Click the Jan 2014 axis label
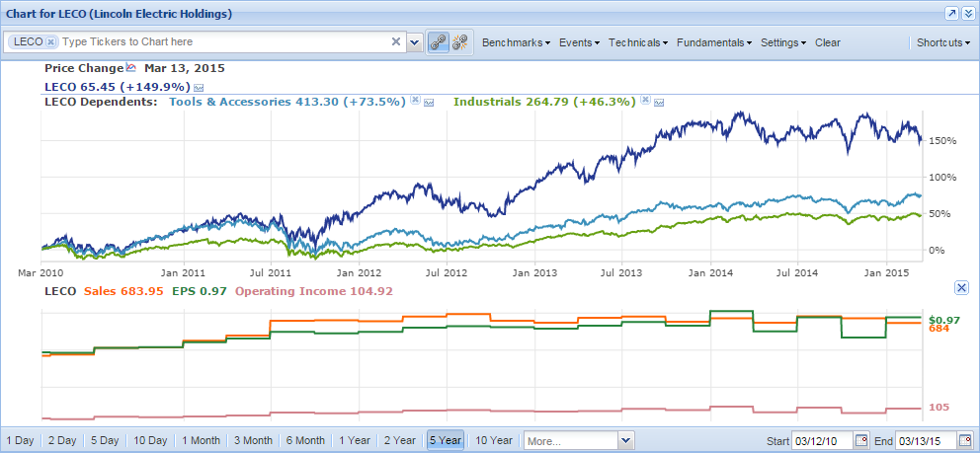The image size is (980, 453). click(710, 273)
